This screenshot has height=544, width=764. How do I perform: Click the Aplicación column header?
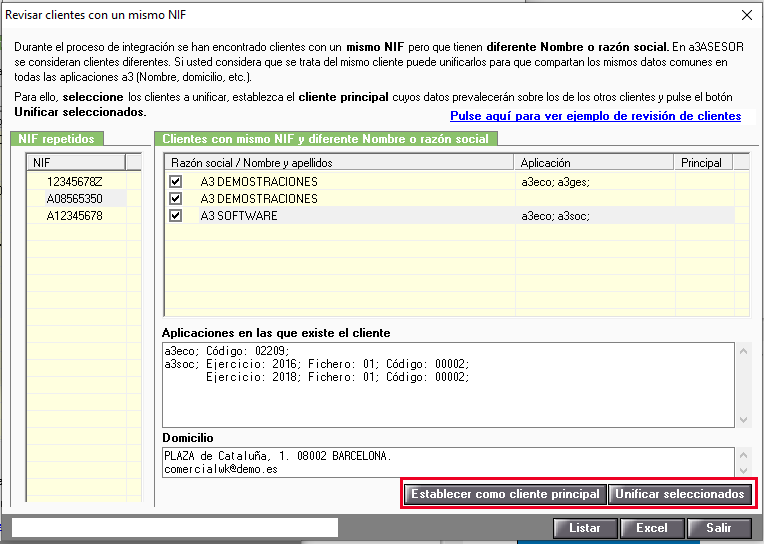(594, 162)
